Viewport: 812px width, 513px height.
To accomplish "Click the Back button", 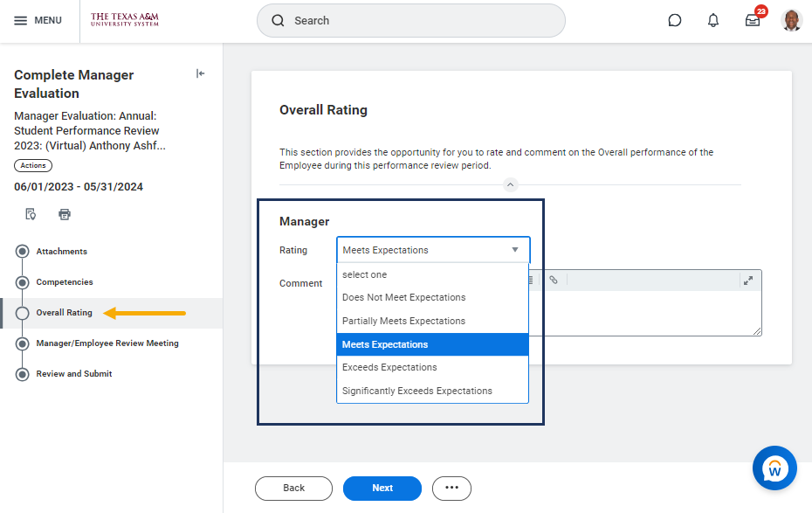I will point(293,488).
